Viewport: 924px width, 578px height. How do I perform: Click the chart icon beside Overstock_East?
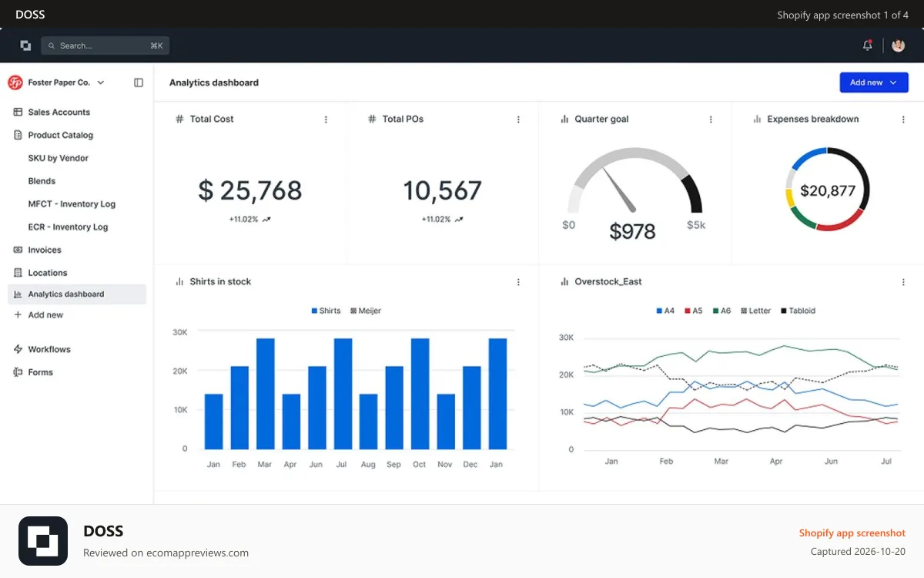[564, 281]
